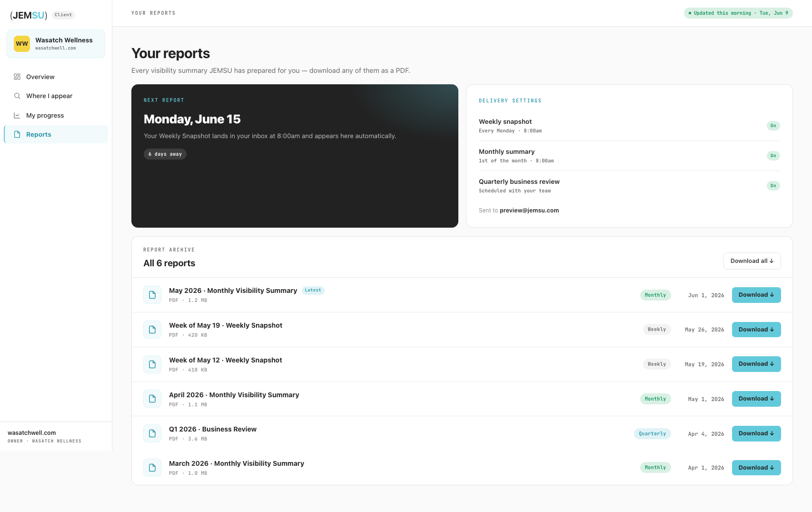Screen dimensions: 812x512
Task: Click the WW account avatar badge
Action: tap(22, 44)
